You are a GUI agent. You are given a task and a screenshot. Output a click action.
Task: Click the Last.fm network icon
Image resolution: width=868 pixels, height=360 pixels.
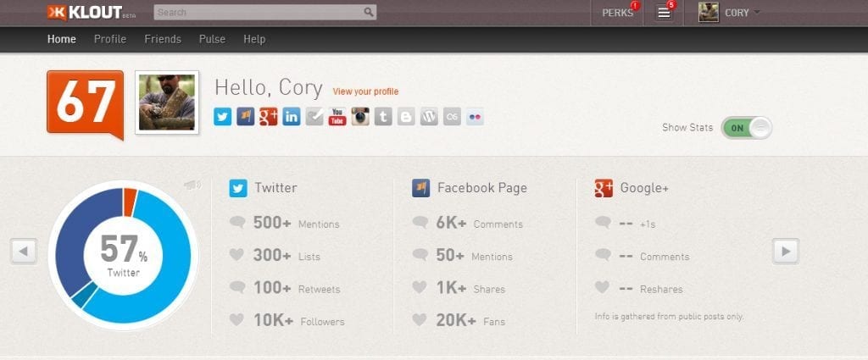point(452,117)
